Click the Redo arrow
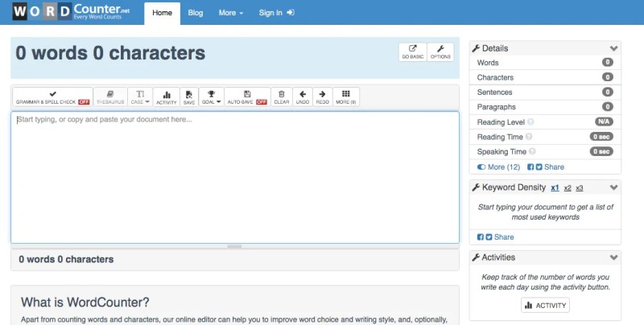This screenshot has height=325, width=644. click(x=323, y=97)
